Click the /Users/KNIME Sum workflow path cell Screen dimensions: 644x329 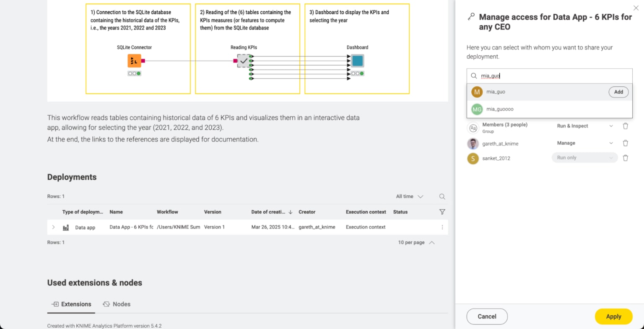[x=179, y=227]
